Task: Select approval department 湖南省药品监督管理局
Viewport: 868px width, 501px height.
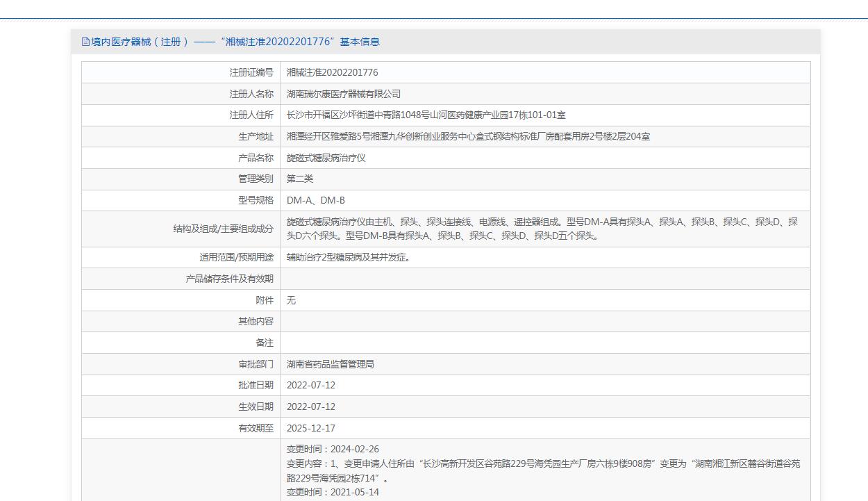Action: pyautogui.click(x=331, y=364)
